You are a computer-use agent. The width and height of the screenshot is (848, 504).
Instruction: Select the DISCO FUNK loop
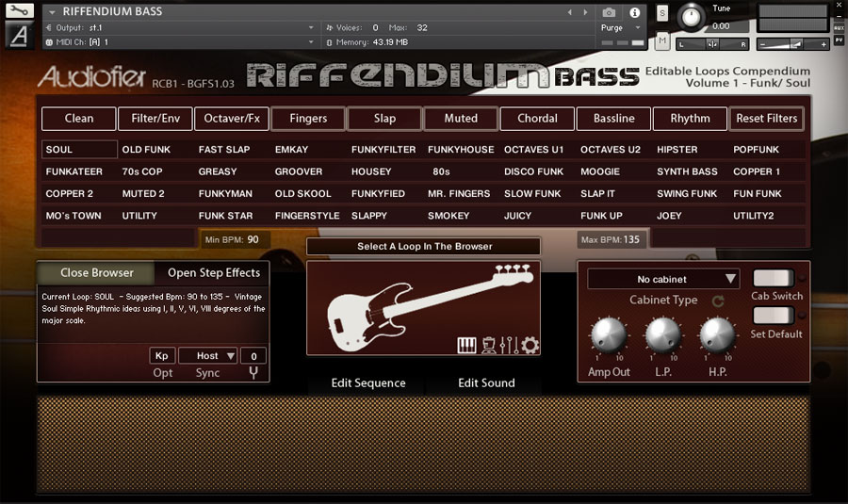click(x=533, y=171)
